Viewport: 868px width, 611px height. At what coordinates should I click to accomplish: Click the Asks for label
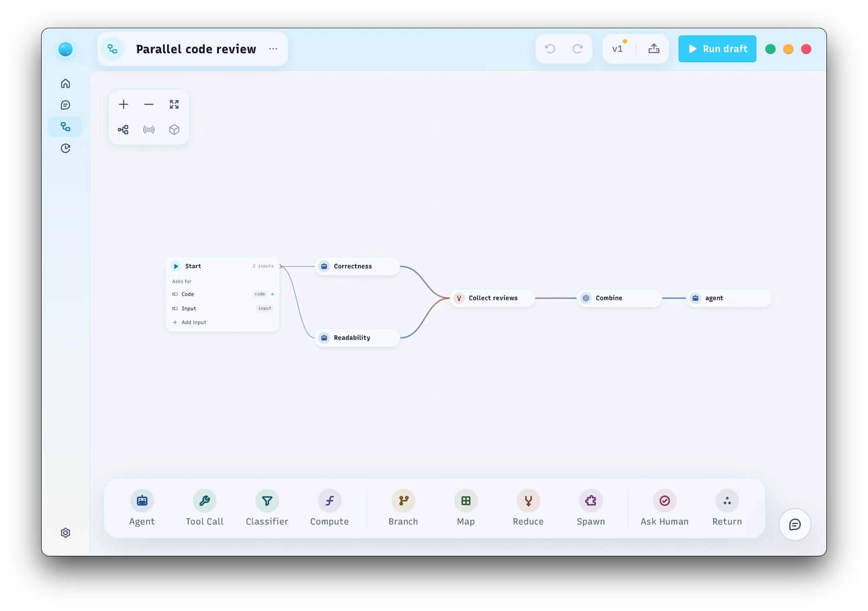[182, 281]
